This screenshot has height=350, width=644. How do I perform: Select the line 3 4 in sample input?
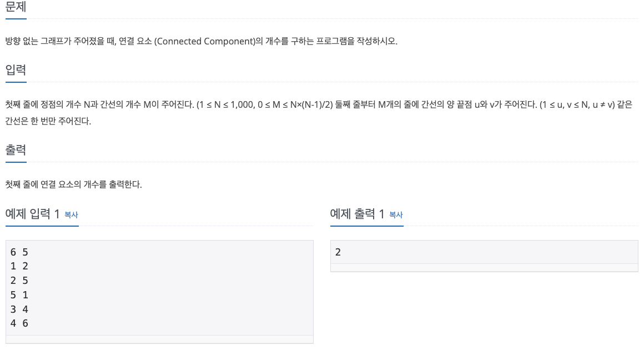(x=18, y=309)
